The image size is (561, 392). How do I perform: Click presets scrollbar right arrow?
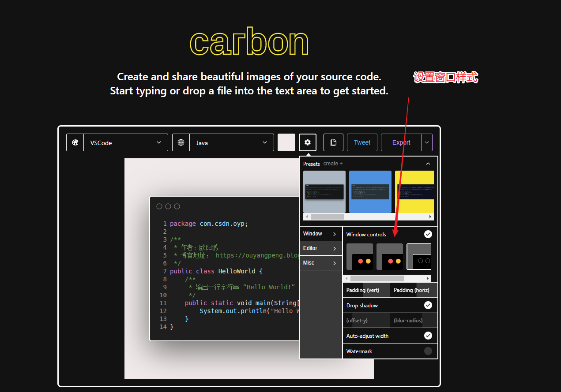pos(430,217)
